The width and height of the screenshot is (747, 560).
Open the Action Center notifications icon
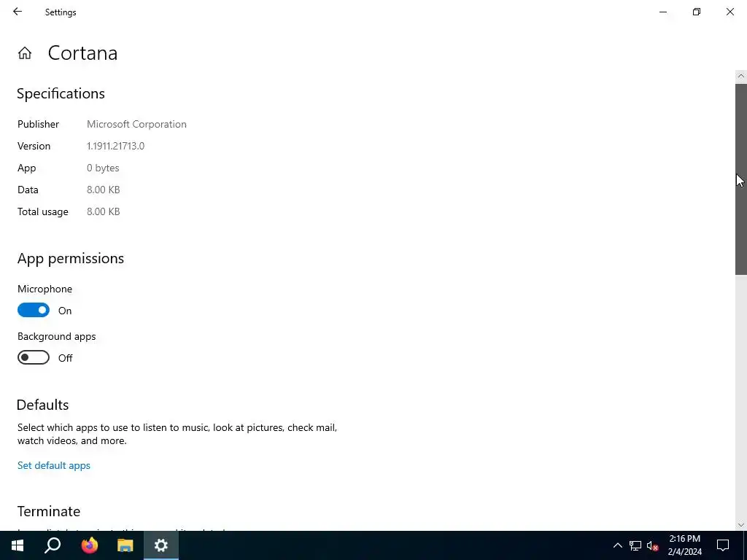[723, 545]
